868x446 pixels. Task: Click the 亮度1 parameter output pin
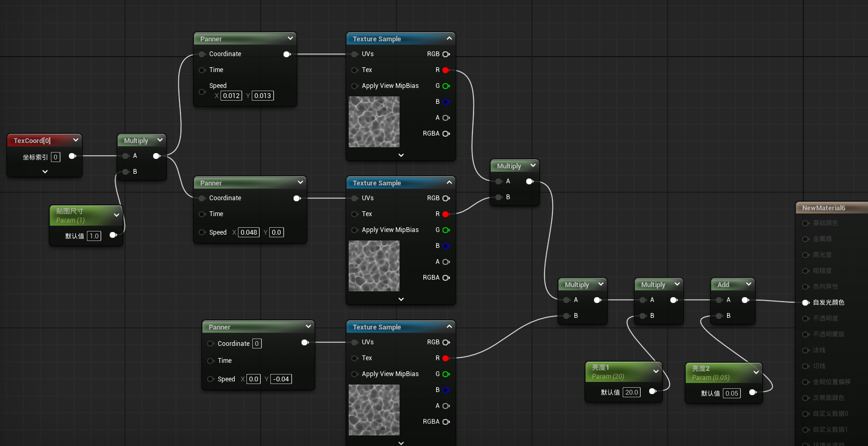click(652, 391)
